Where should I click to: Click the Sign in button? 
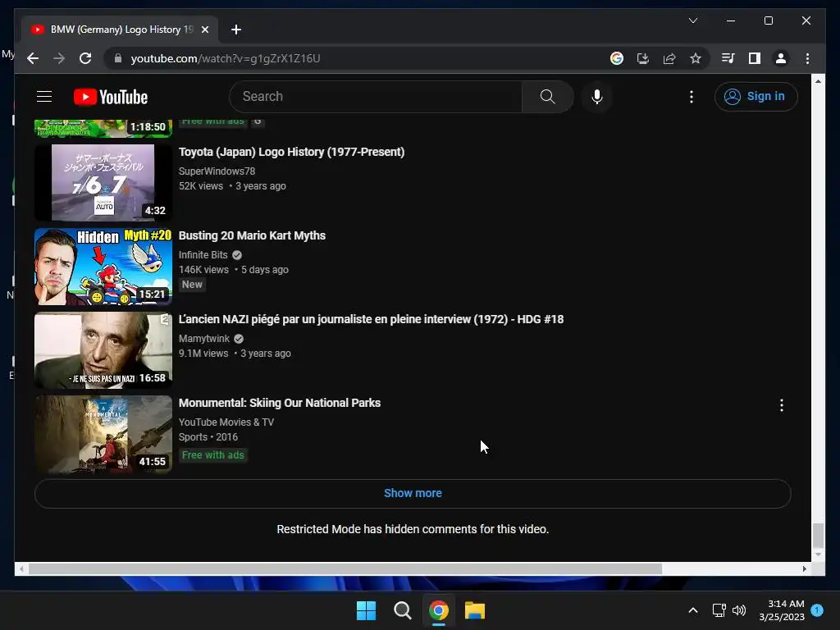(x=756, y=97)
